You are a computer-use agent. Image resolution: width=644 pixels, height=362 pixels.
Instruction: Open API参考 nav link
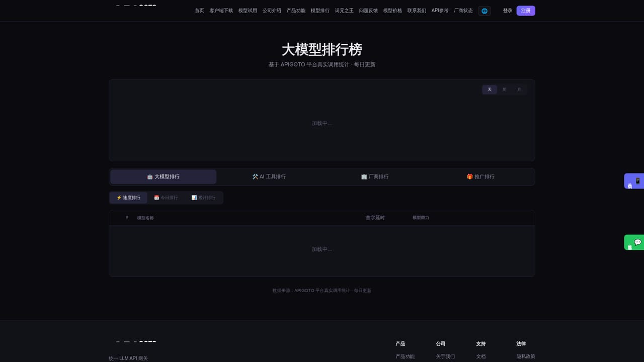(x=440, y=11)
